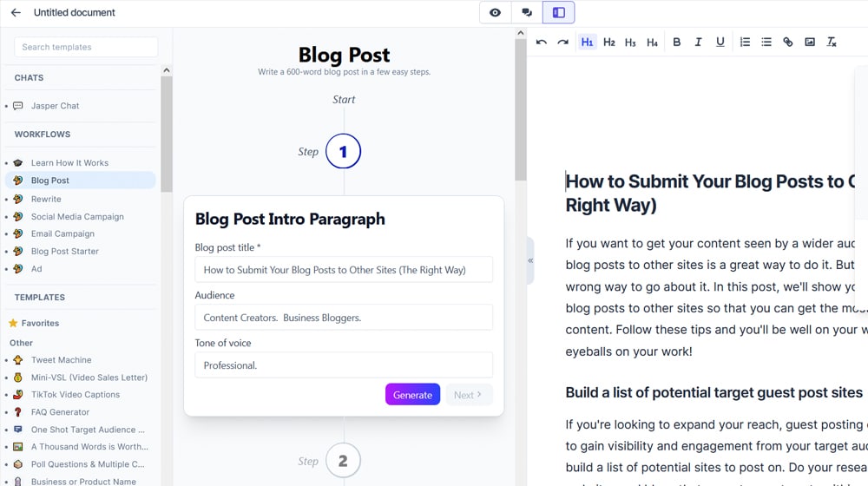The image size is (868, 486).
Task: Apply Heading 2 formatting
Action: pos(608,43)
